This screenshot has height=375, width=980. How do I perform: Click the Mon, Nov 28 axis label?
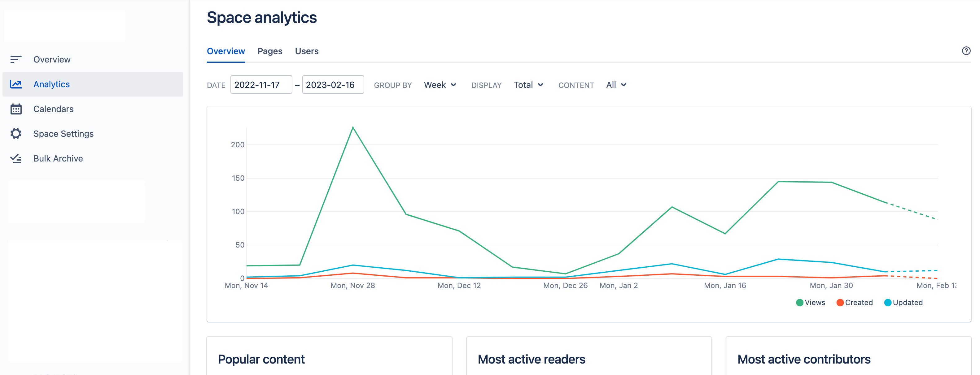(353, 285)
